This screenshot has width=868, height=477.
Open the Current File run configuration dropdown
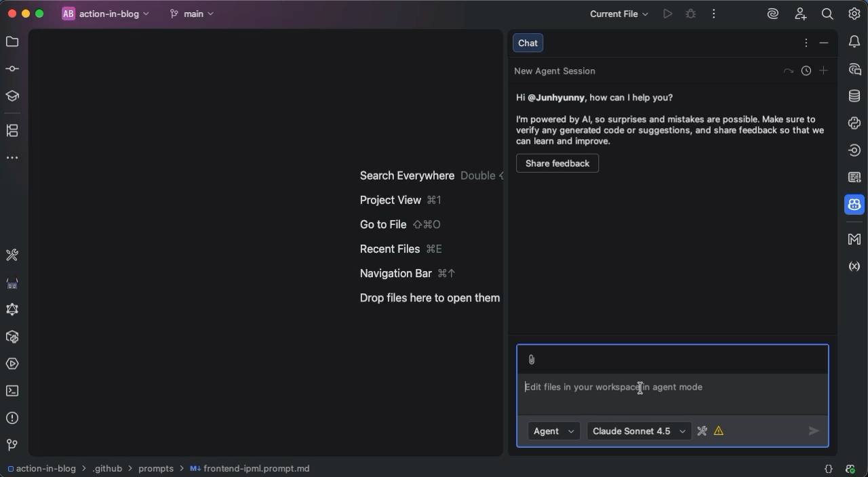[618, 14]
